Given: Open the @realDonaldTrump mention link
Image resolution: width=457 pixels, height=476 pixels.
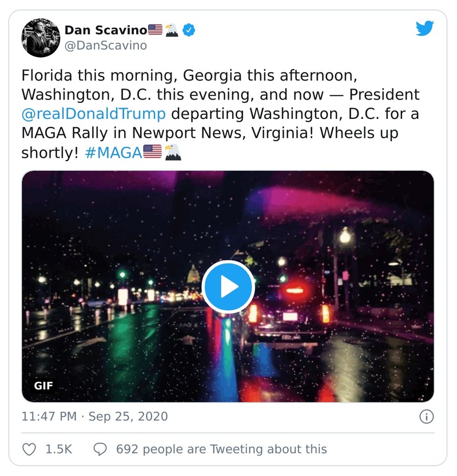Looking at the screenshot, I should click(x=94, y=114).
